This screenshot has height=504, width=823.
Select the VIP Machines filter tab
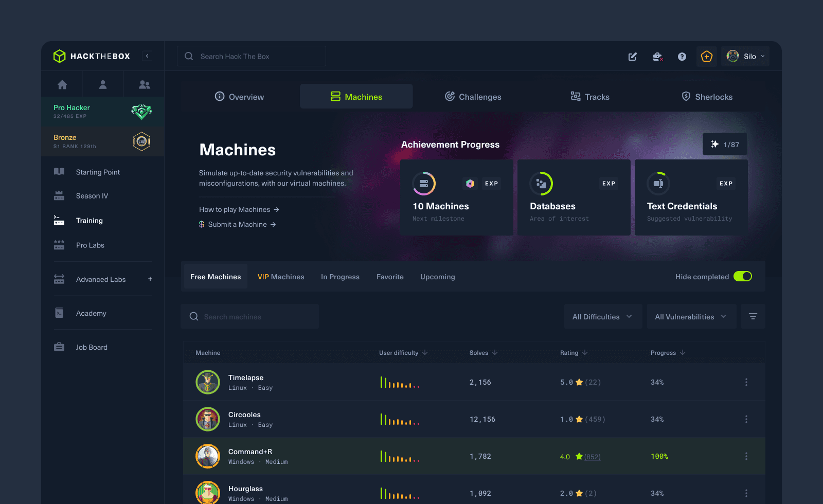click(281, 277)
